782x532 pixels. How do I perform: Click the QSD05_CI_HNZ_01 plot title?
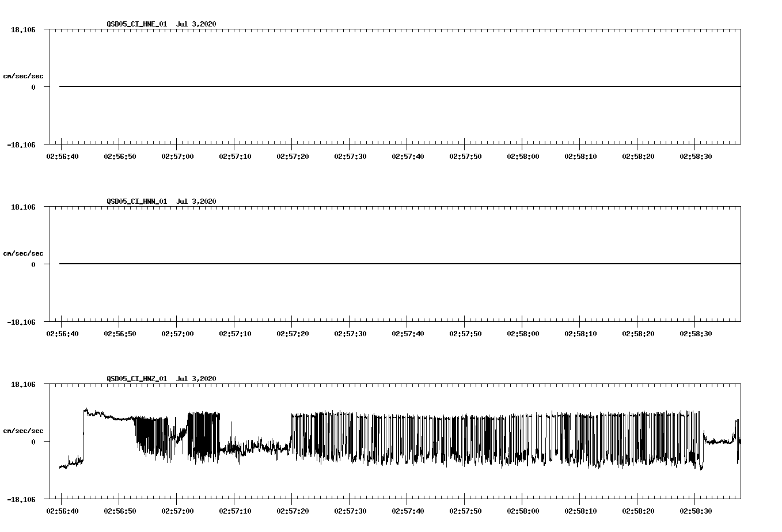click(x=161, y=379)
